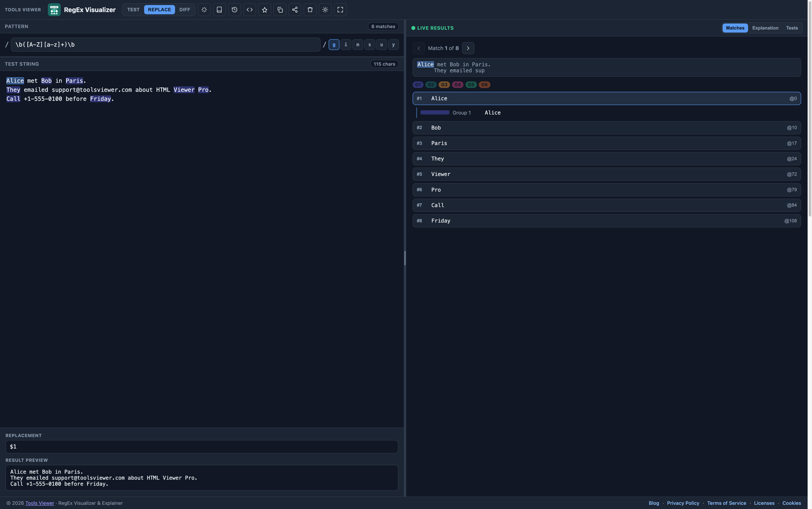This screenshot has height=509, width=812.
Task: Switch to TEST mode
Action: 133,10
